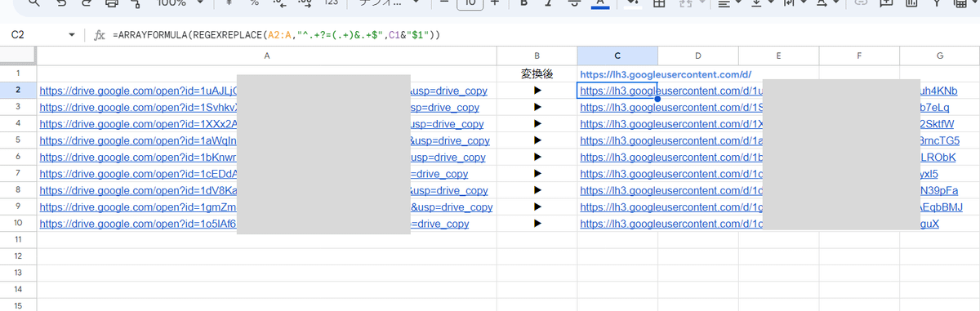Click the fx function icon
980x311 pixels.
click(x=100, y=35)
